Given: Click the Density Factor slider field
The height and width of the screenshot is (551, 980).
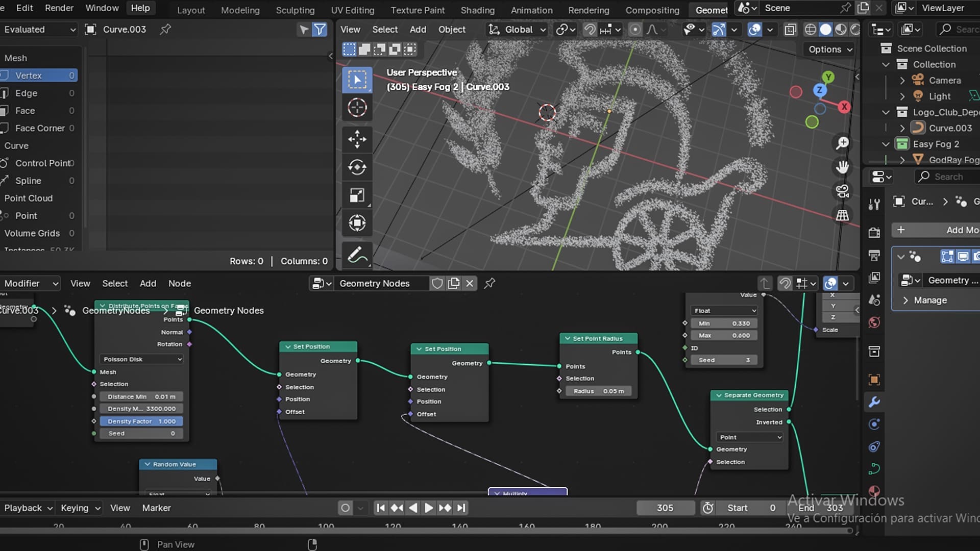Looking at the screenshot, I should [x=141, y=421].
